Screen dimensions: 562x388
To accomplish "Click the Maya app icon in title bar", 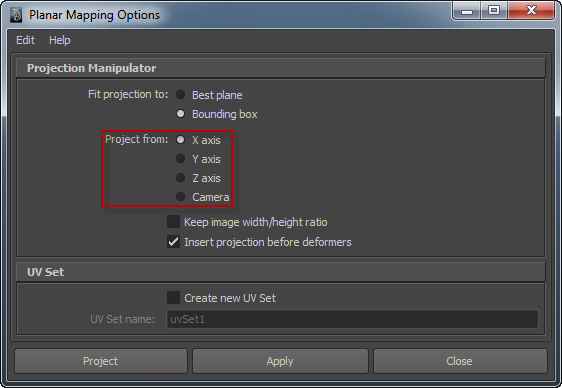I will coord(16,15).
